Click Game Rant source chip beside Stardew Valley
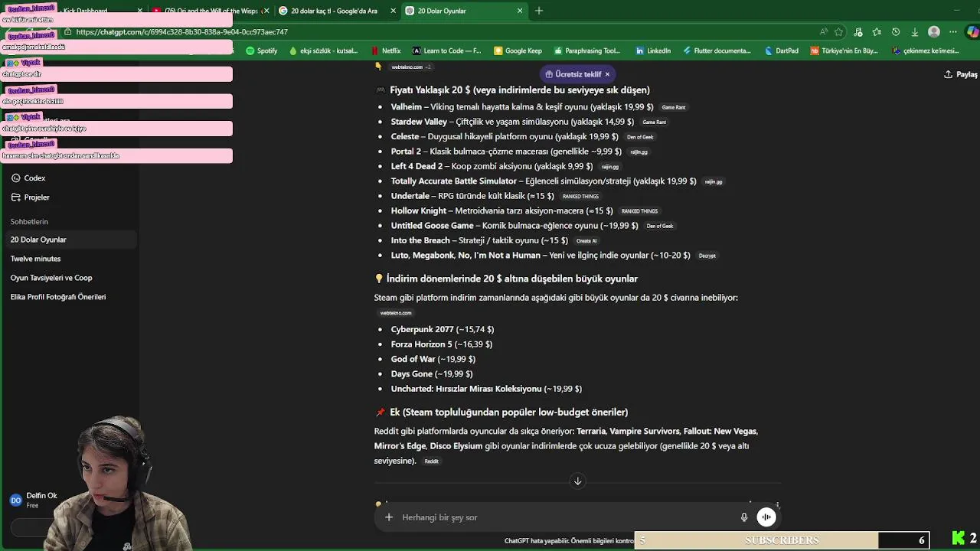The width and height of the screenshot is (980, 551). tap(654, 122)
